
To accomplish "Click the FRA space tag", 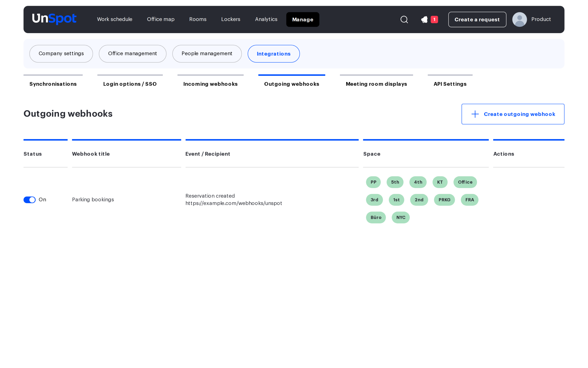I will pyautogui.click(x=469, y=200).
